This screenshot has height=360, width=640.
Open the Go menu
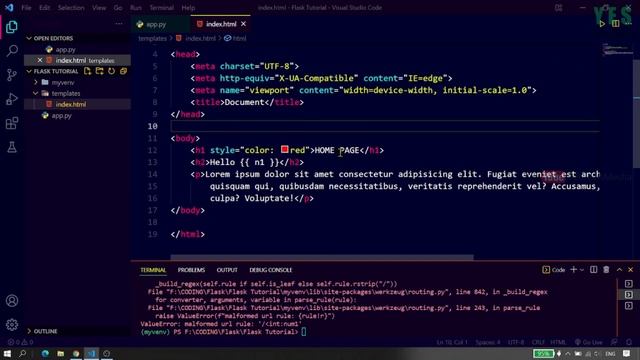point(118,7)
